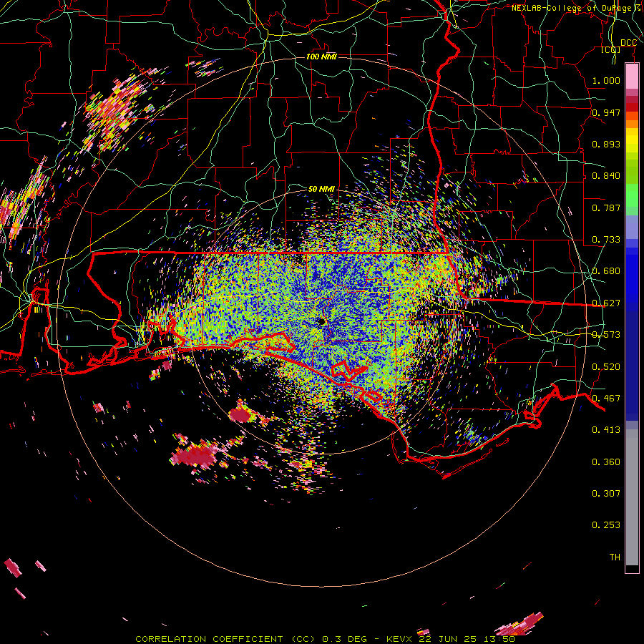Click the 0.573 legend value
The height and width of the screenshot is (644, 644).
click(606, 335)
